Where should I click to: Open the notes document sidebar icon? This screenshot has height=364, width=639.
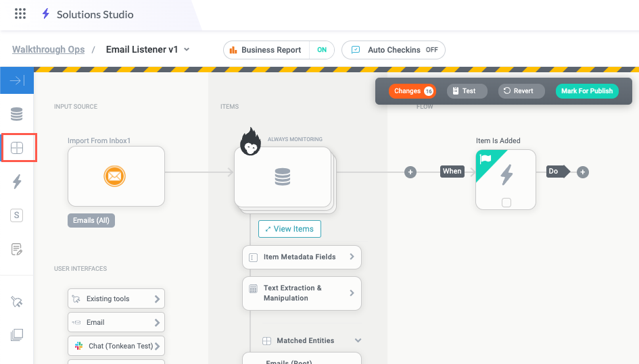(x=17, y=249)
